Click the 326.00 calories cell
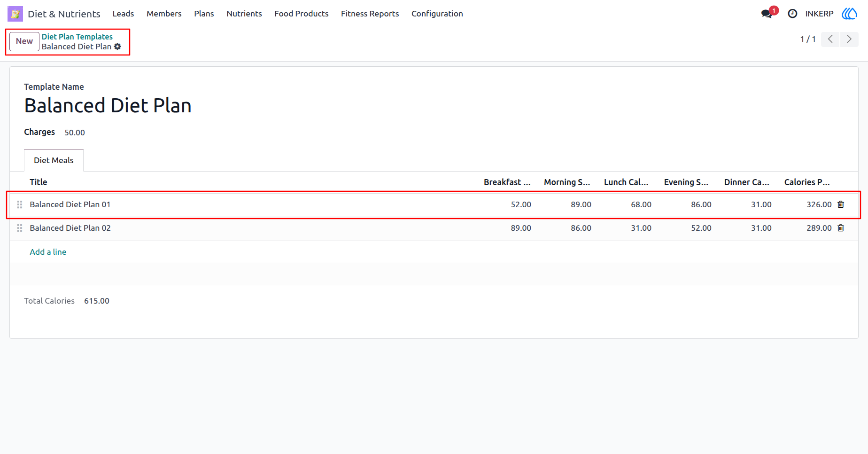The image size is (868, 454). 819,204
